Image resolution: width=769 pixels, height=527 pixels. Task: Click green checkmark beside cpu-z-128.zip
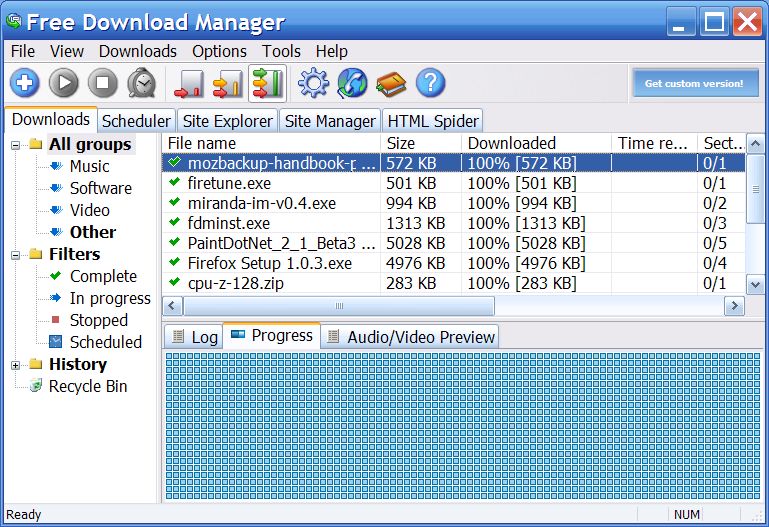(x=174, y=282)
